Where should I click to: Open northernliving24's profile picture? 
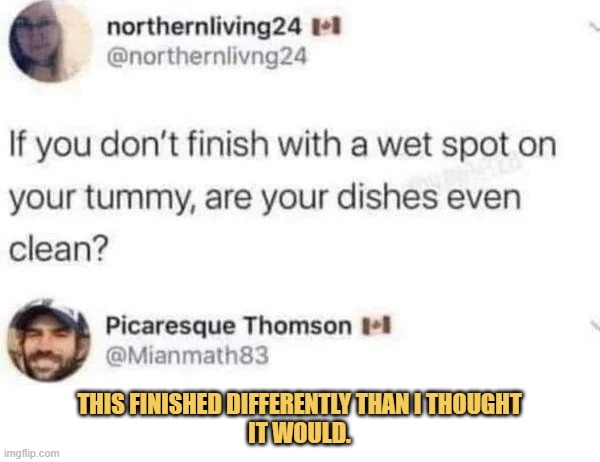(x=50, y=41)
